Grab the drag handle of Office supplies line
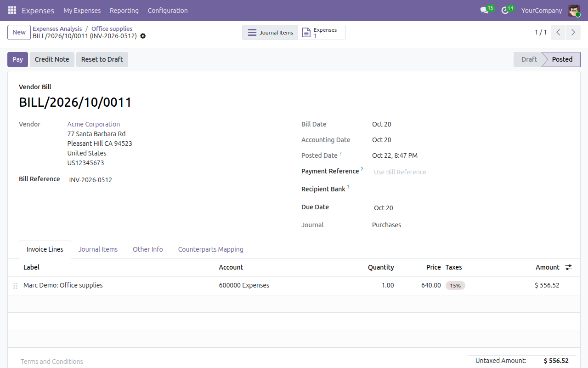The image size is (588, 368). click(x=16, y=286)
